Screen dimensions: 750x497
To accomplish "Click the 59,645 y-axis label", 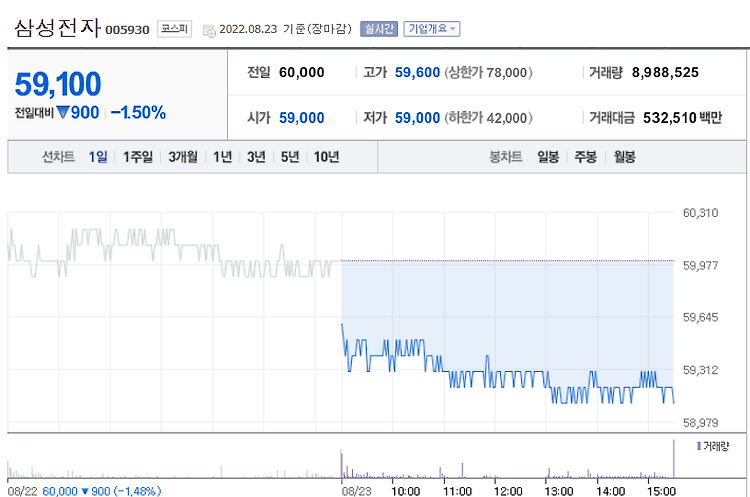I will (700, 317).
